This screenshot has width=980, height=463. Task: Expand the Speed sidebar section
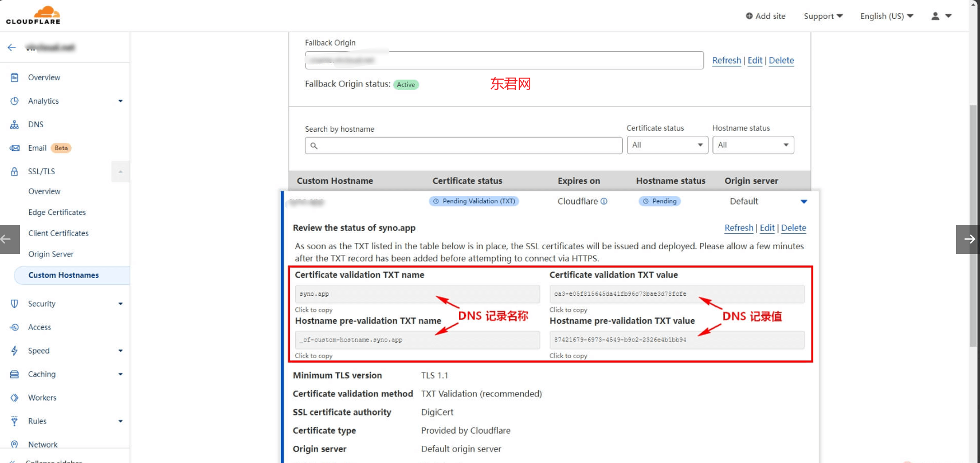coord(120,351)
